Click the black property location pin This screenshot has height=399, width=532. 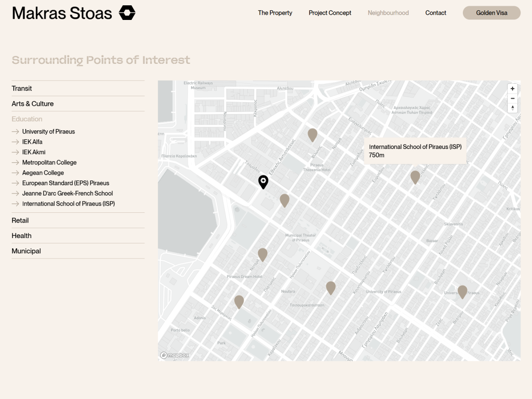click(x=263, y=182)
